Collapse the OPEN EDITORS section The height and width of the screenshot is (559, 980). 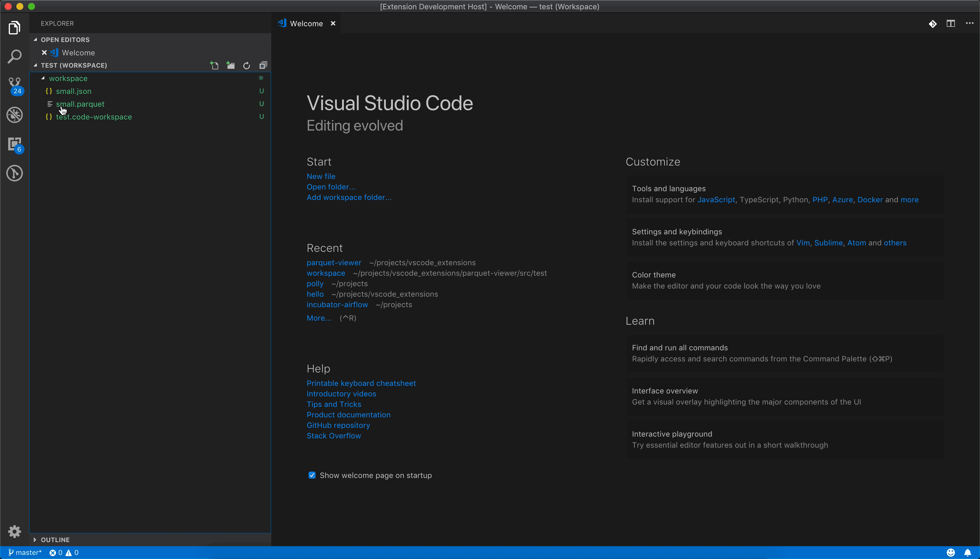pyautogui.click(x=35, y=39)
